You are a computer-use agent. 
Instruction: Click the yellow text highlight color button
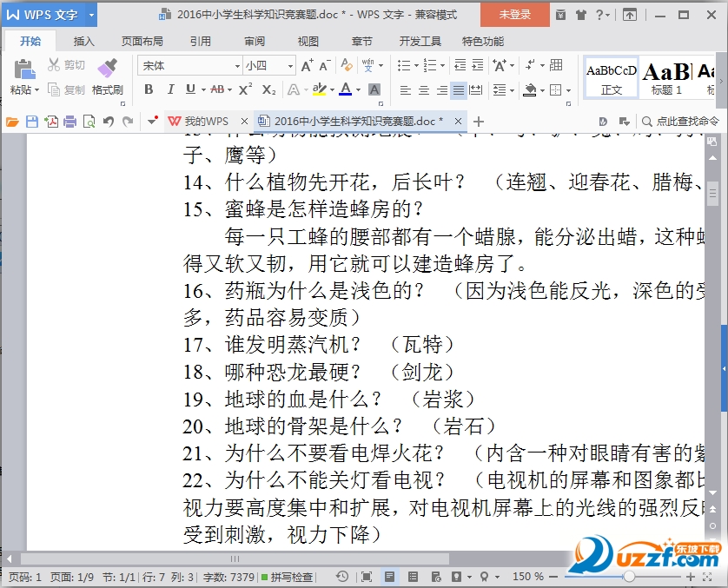point(320,89)
